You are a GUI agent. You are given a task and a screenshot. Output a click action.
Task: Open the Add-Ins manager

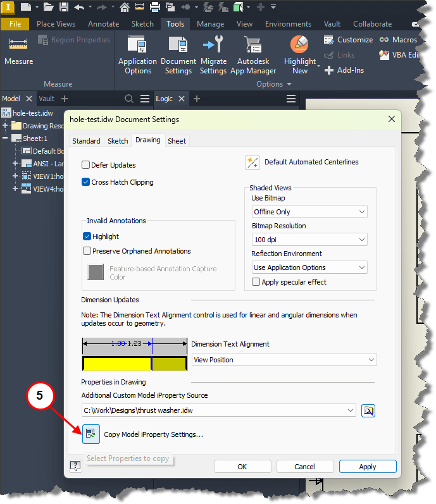coord(344,70)
